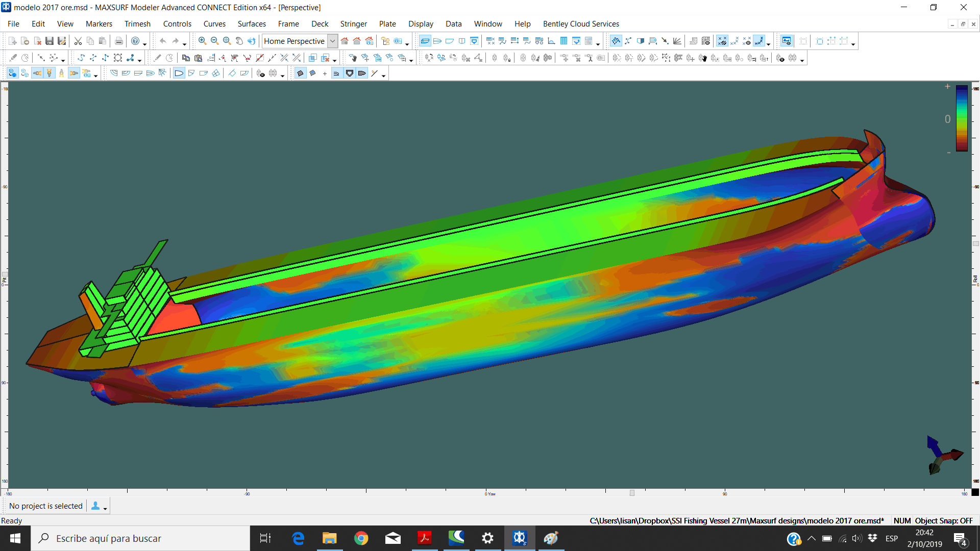Open the Trimesh menu

137,24
